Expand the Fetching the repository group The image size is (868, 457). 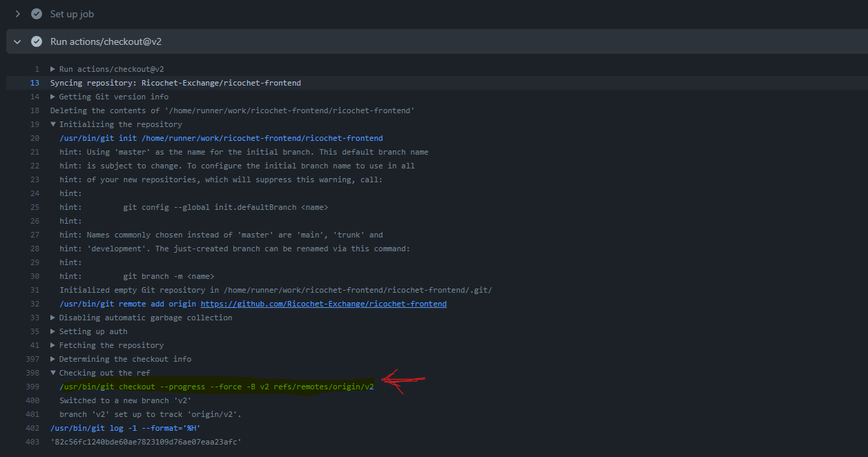point(53,345)
